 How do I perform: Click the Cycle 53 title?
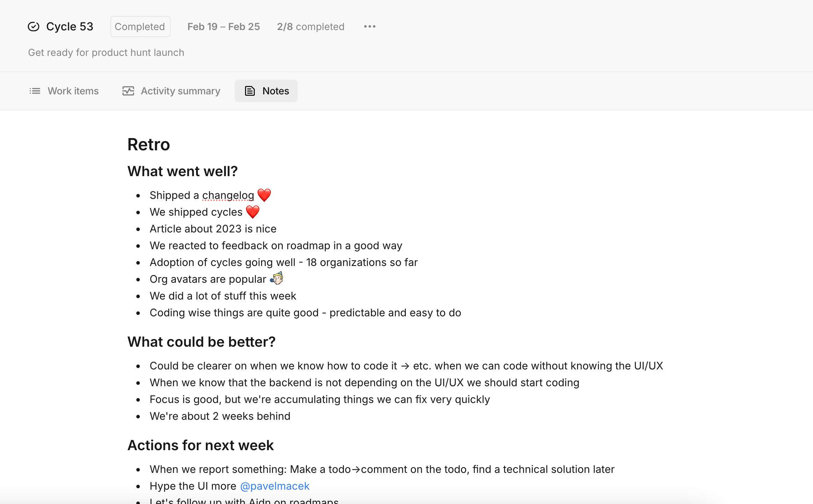click(x=70, y=27)
